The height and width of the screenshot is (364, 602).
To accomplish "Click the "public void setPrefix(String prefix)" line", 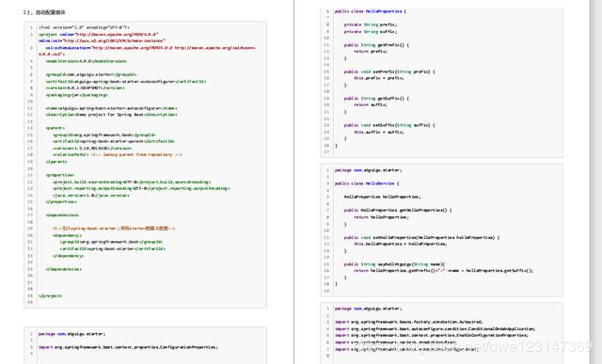I will point(389,71).
